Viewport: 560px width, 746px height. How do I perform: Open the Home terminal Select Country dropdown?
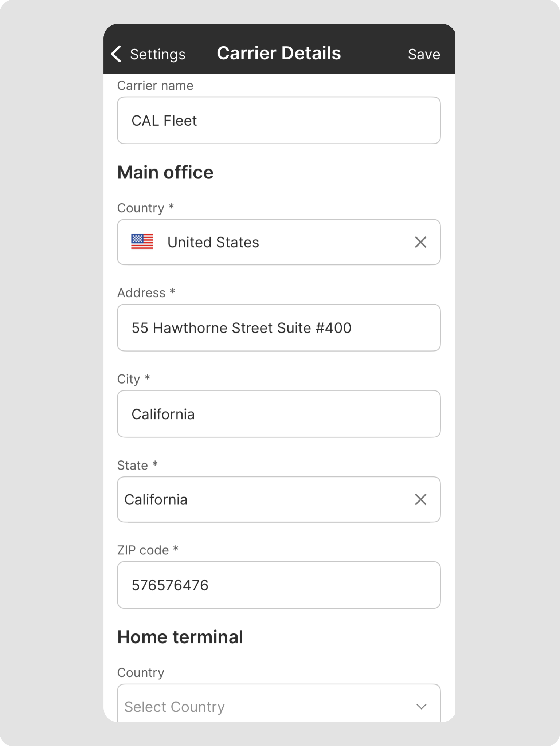click(255, 706)
